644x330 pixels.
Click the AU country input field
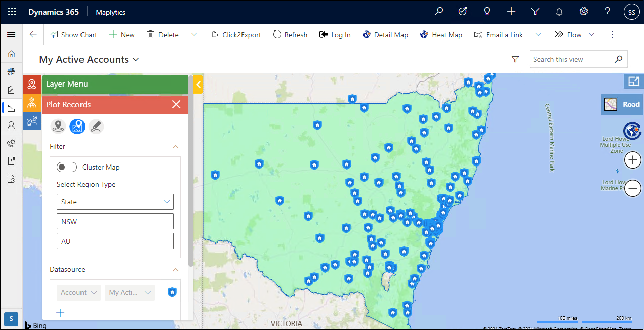[115, 241]
